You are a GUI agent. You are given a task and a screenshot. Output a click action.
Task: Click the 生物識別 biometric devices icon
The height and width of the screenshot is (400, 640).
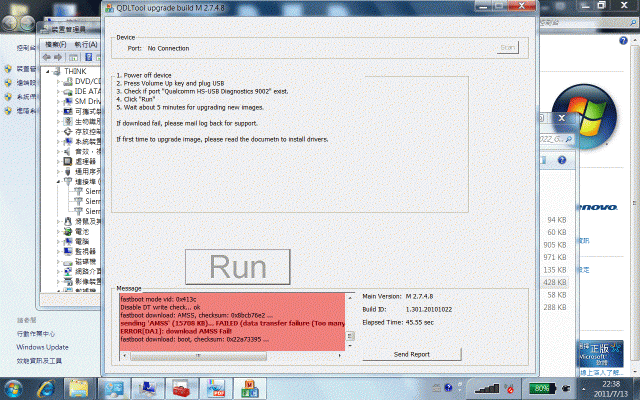tap(68, 121)
